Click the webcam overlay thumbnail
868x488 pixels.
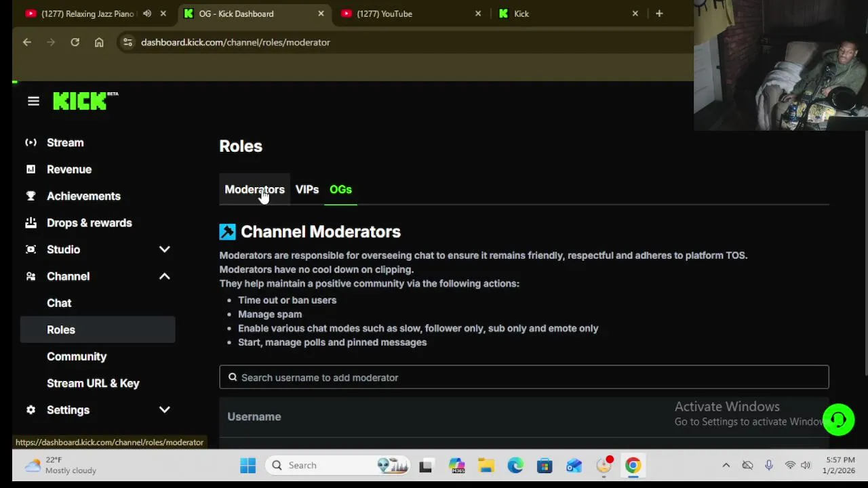[x=781, y=65]
